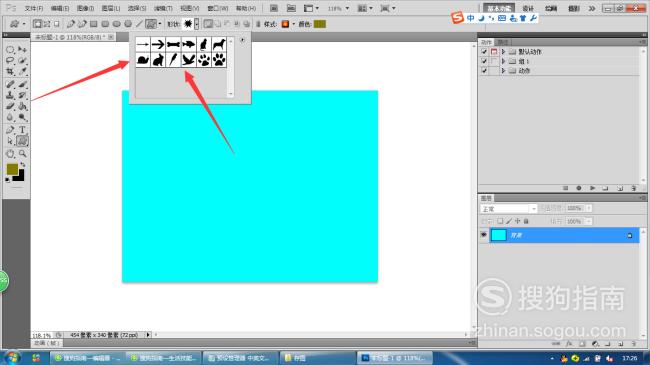Select the Zoom tool
The height and width of the screenshot is (365, 650).
[x=22, y=154]
